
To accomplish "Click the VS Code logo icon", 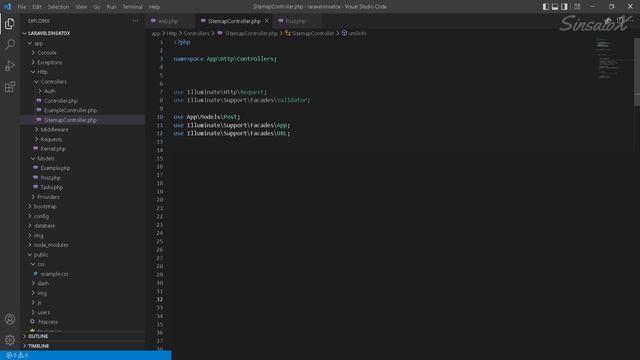I will click(x=8, y=7).
